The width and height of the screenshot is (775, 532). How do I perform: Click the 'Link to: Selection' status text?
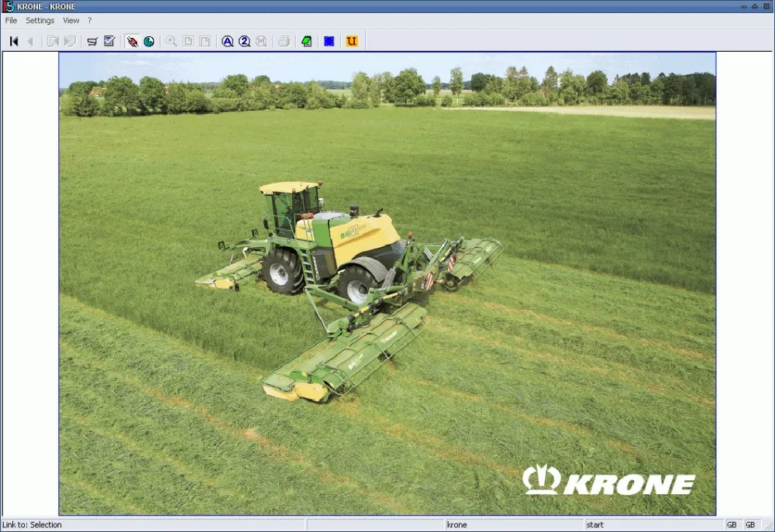tap(32, 525)
